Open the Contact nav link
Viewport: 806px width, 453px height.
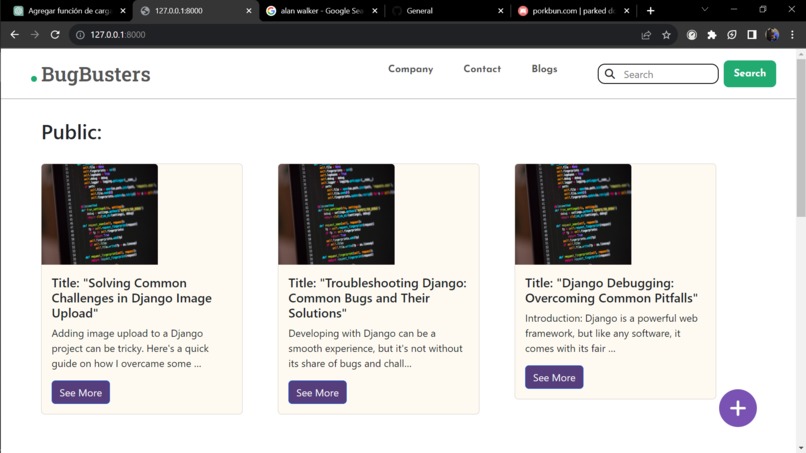(x=482, y=69)
